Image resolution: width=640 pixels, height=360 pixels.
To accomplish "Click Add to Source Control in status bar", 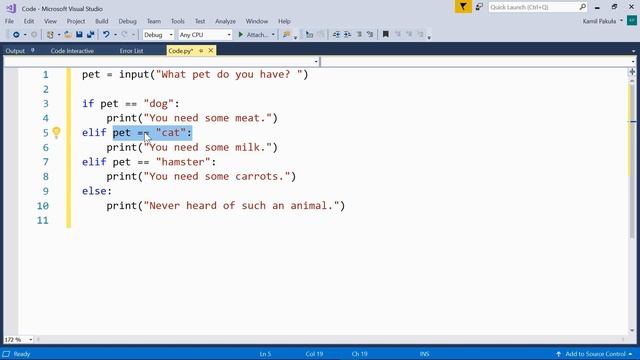I will point(596,354).
